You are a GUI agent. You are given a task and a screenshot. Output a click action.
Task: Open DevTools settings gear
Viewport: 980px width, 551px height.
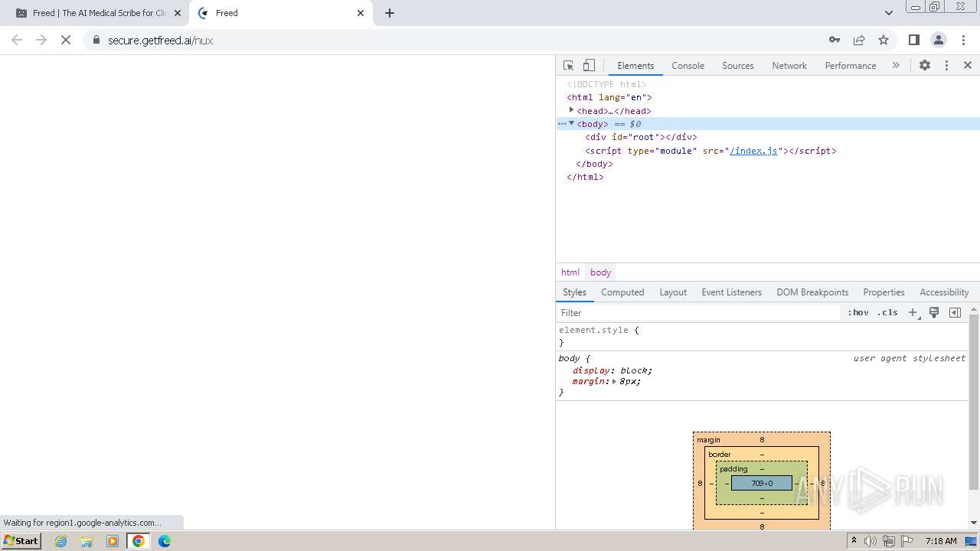coord(925,66)
